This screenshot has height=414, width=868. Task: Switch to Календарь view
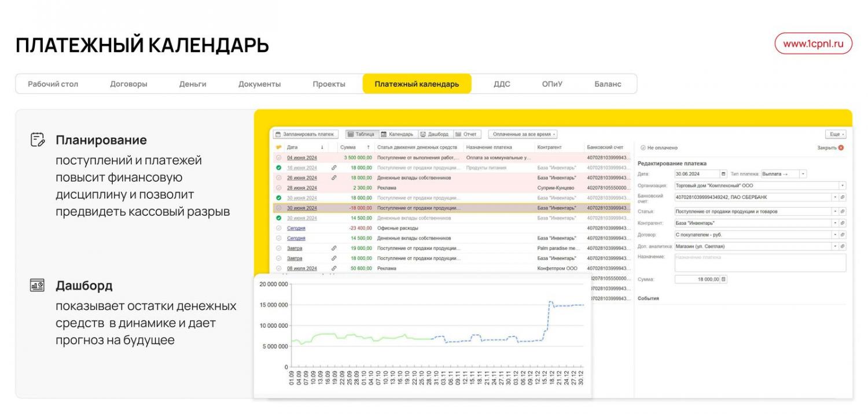(397, 134)
